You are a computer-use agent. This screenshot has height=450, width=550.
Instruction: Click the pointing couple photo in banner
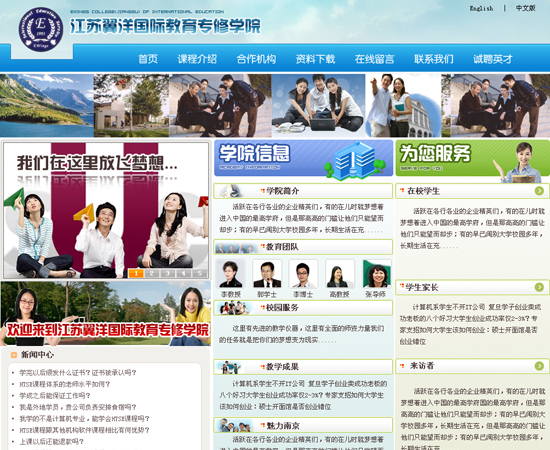[403, 105]
